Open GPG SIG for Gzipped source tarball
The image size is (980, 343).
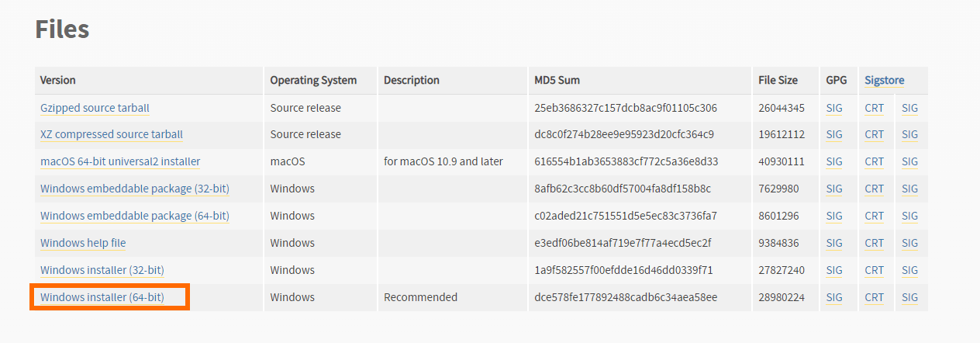tap(834, 108)
